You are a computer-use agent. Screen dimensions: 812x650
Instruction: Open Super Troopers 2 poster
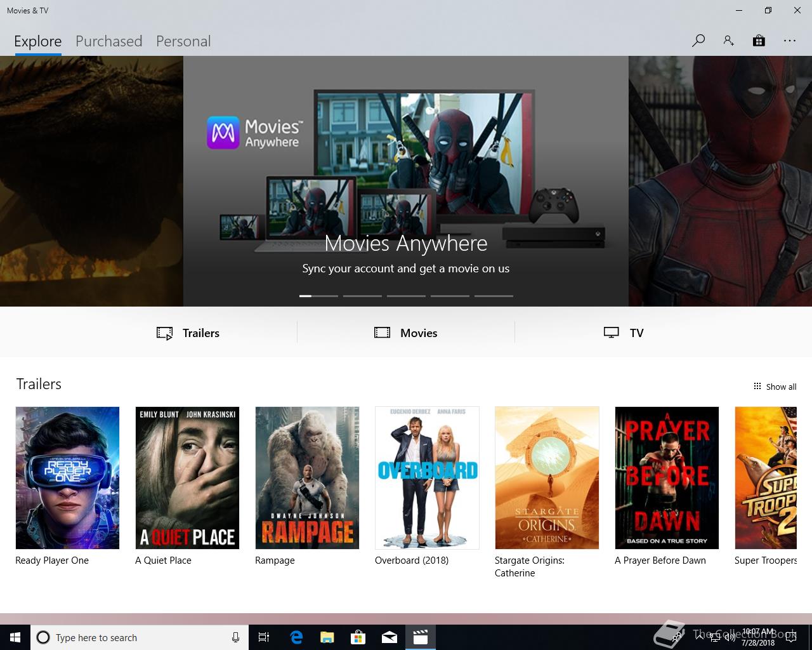pos(766,478)
